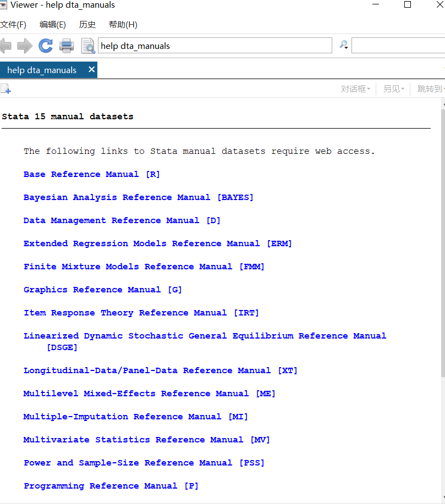Open Programming Reference Manual [P] link
Image resolution: width=445 pixels, height=504 pixels.
(111, 486)
